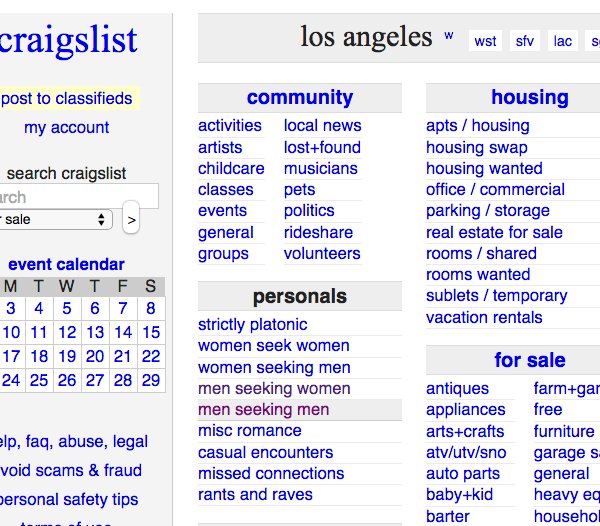Go to 'apts / housing' listings
The image size is (600, 526).
[x=478, y=126]
